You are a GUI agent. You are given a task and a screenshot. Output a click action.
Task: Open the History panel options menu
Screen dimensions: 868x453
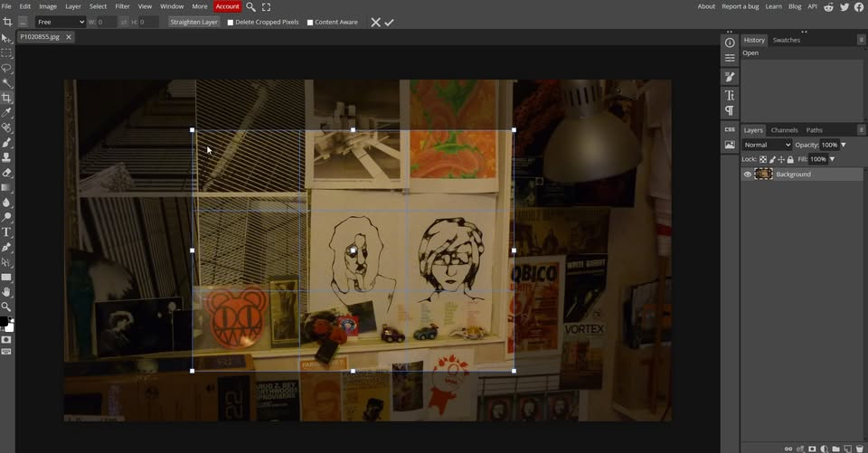[861, 40]
